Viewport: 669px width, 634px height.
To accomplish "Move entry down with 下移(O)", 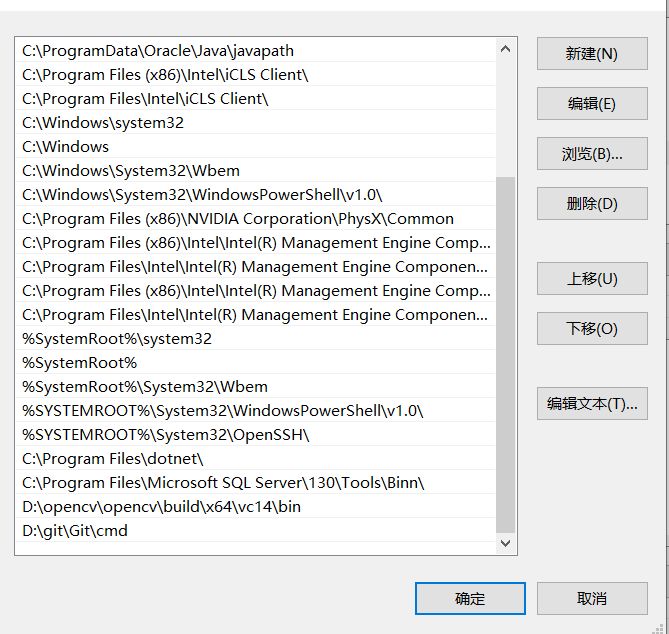I will click(x=592, y=329).
